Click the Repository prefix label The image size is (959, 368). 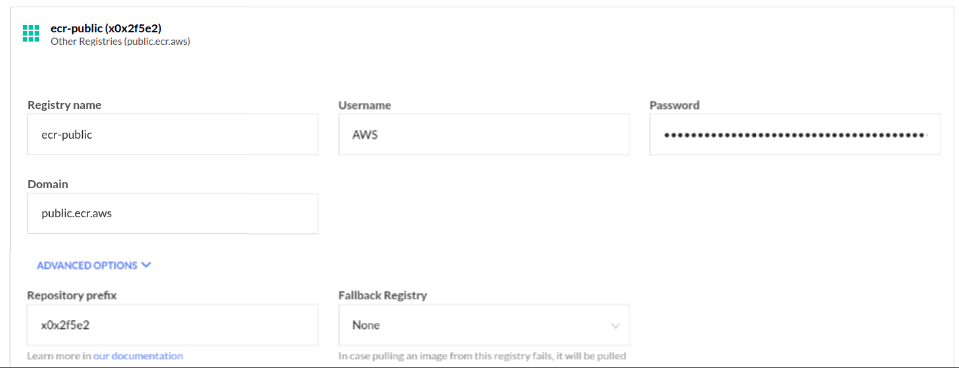72,295
